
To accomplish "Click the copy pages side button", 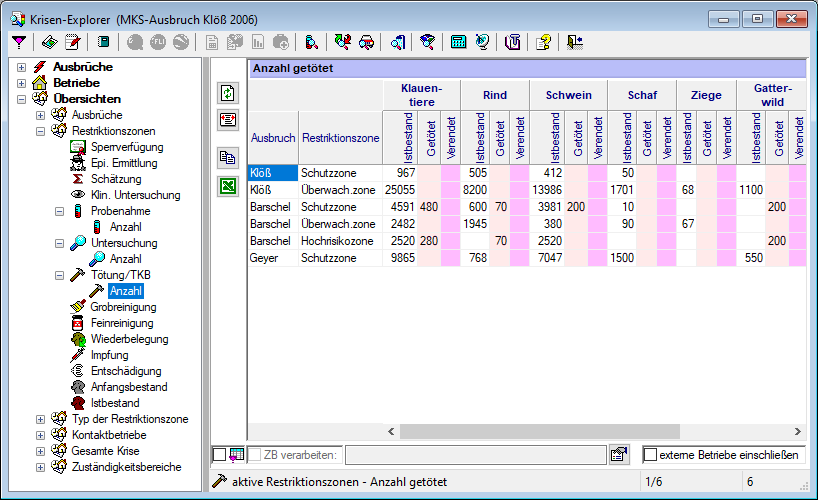I will tap(228, 158).
